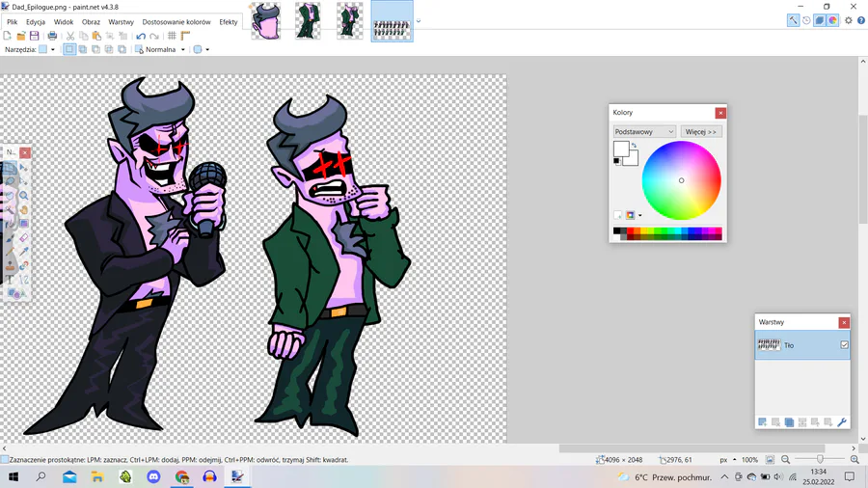Open an existing file via folder icon
The height and width of the screenshot is (488, 868).
pyautogui.click(x=21, y=36)
